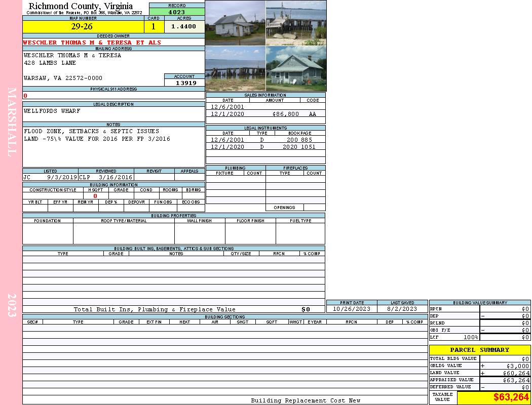Image resolution: width=532 pixels, height=405 pixels.
Task: Click book page 2020 1051
Action: click(299, 147)
